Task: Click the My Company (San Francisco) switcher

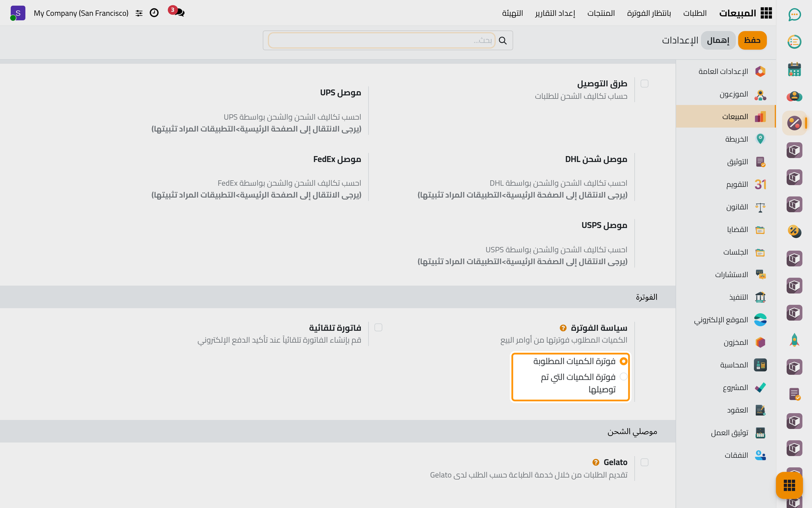Action: click(81, 13)
